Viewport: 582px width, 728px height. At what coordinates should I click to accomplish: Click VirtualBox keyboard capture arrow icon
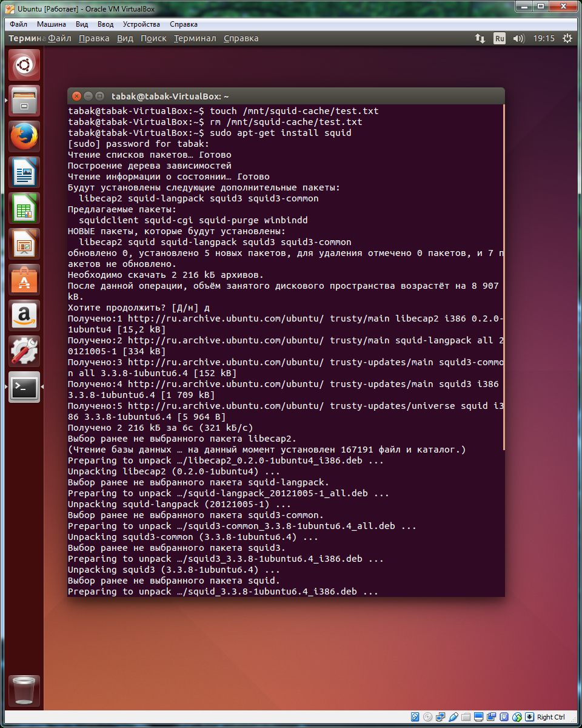click(x=529, y=717)
